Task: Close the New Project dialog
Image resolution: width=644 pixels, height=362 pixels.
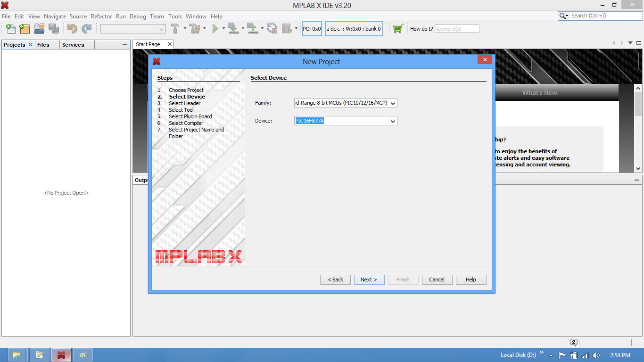Action: pyautogui.click(x=485, y=60)
